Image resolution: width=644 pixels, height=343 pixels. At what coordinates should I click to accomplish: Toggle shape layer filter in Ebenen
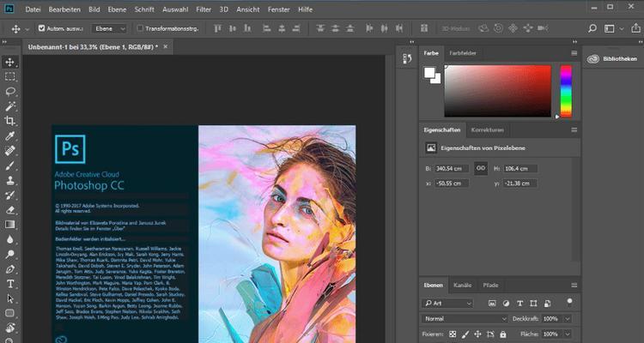click(x=533, y=304)
